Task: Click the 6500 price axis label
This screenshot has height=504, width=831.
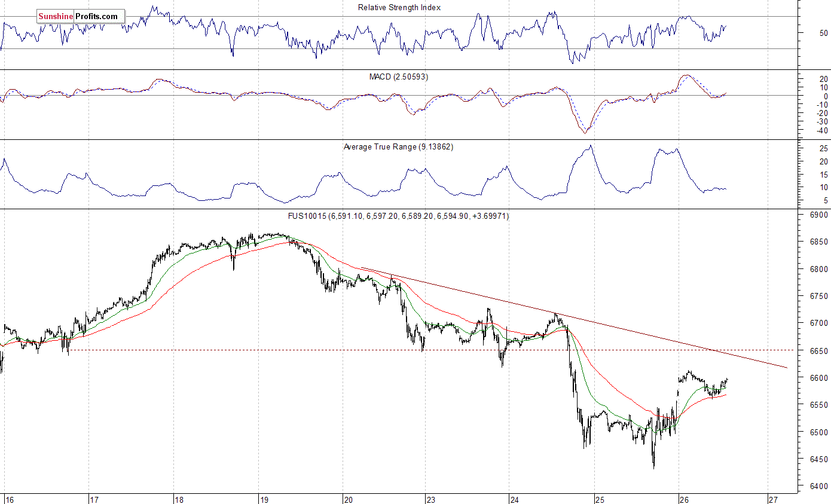Action: [820, 432]
